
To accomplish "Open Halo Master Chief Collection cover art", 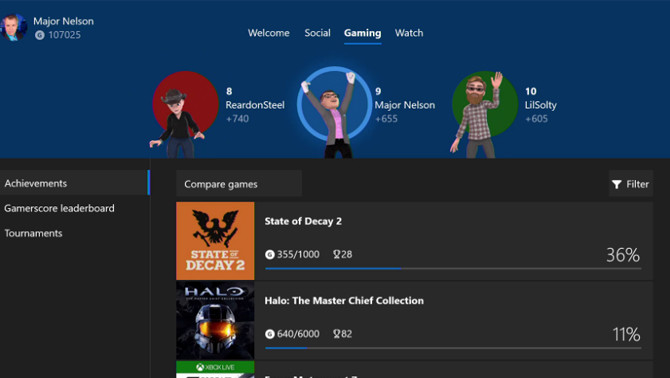I will tap(215, 320).
